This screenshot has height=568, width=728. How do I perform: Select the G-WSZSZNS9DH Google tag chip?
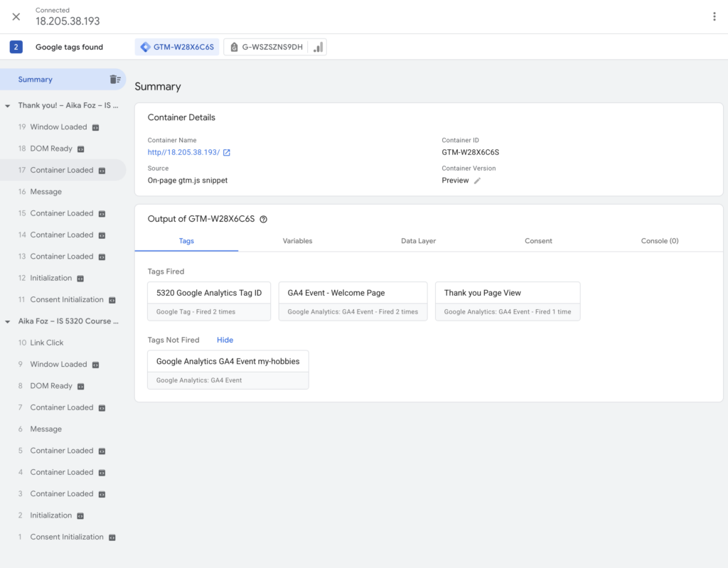pos(275,47)
